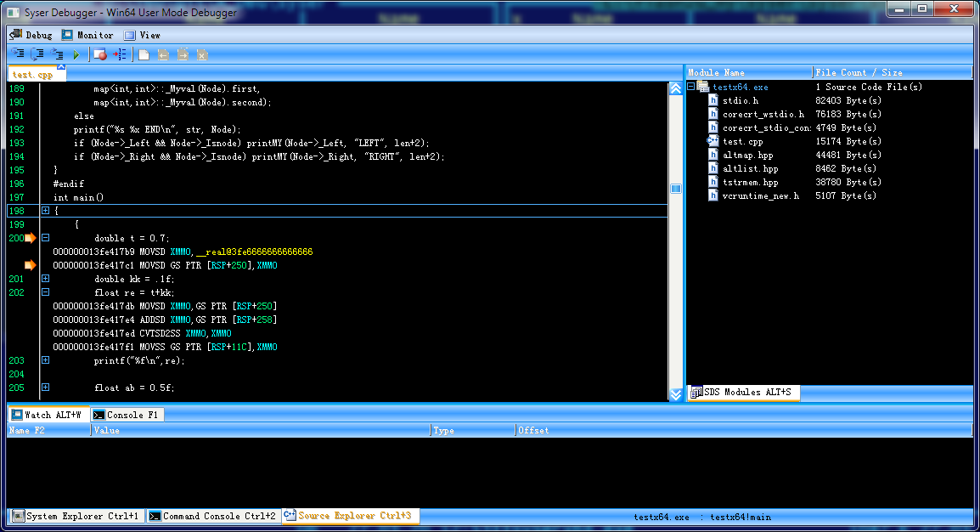Screen dimensions: 980x532
Task: Click the ADDSD XMM0 instruction line
Action: (165, 320)
